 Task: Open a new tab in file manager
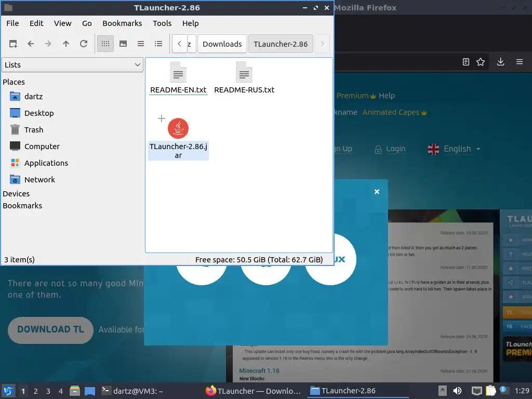tap(13, 44)
